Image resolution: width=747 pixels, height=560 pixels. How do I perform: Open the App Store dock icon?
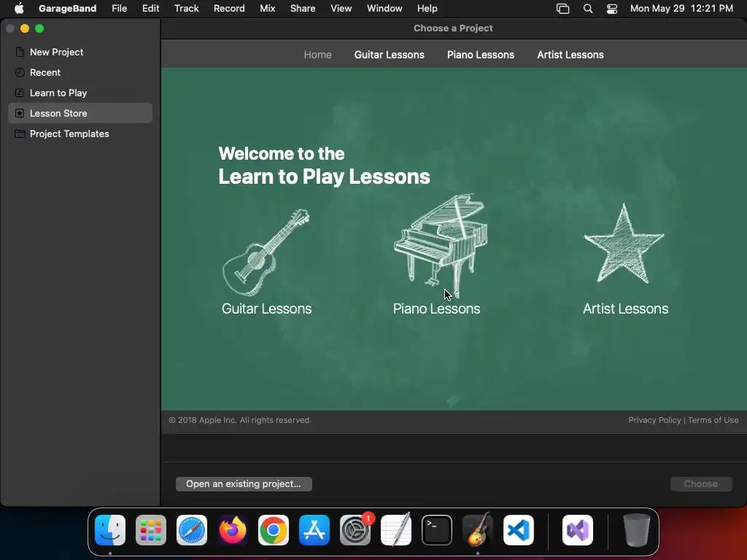[314, 530]
